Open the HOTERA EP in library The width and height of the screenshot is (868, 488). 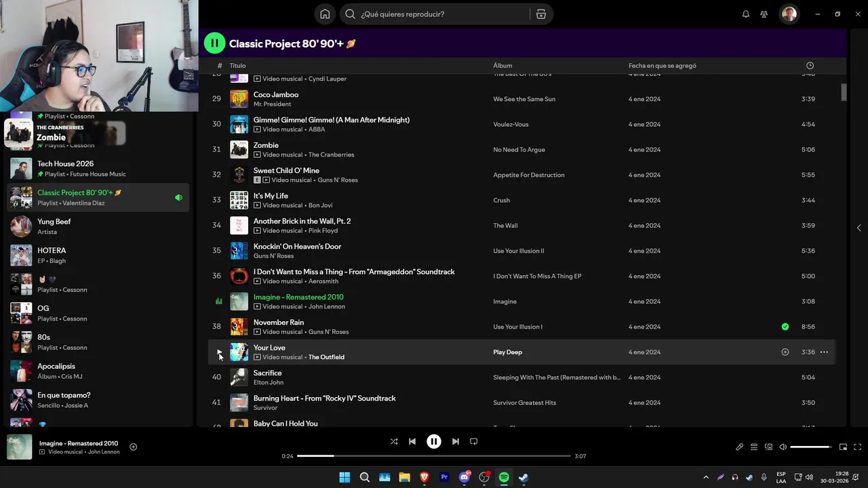pyautogui.click(x=98, y=256)
